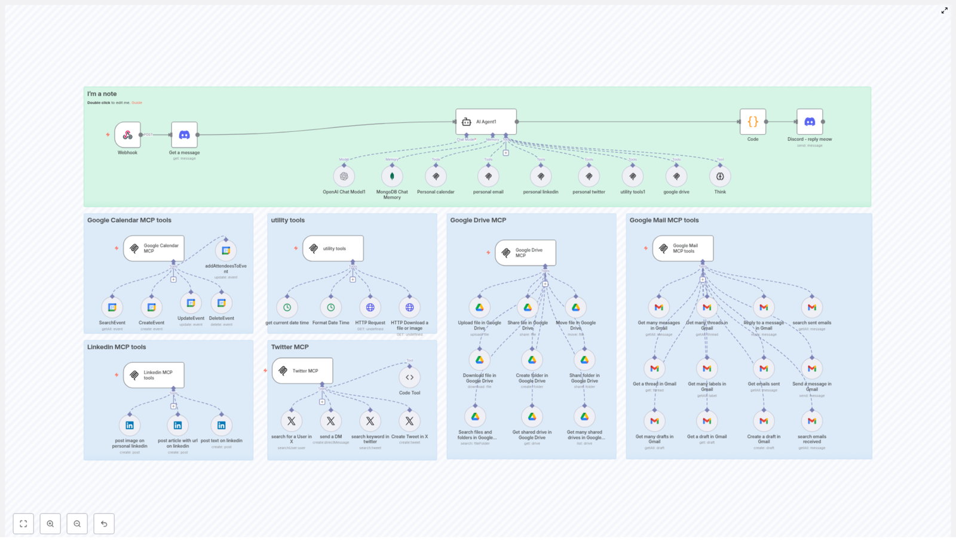Select the "Discord - reply meow" node
The height and width of the screenshot is (560, 956).
pos(811,121)
